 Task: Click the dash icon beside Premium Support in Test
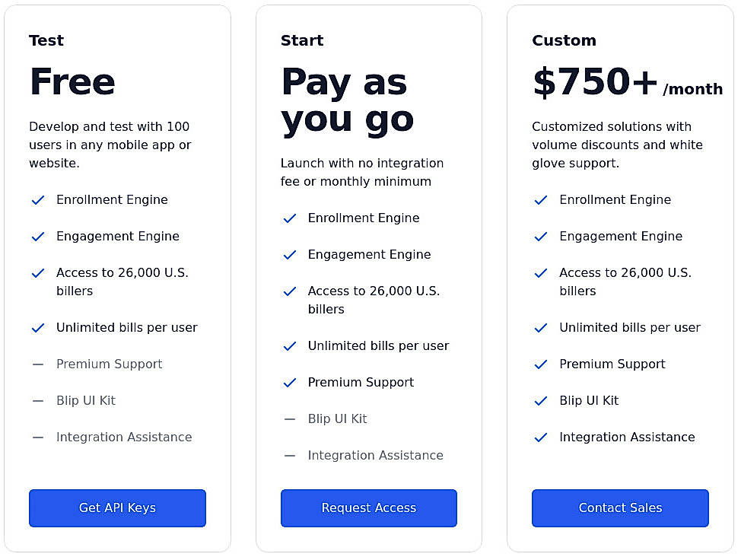[x=38, y=364]
